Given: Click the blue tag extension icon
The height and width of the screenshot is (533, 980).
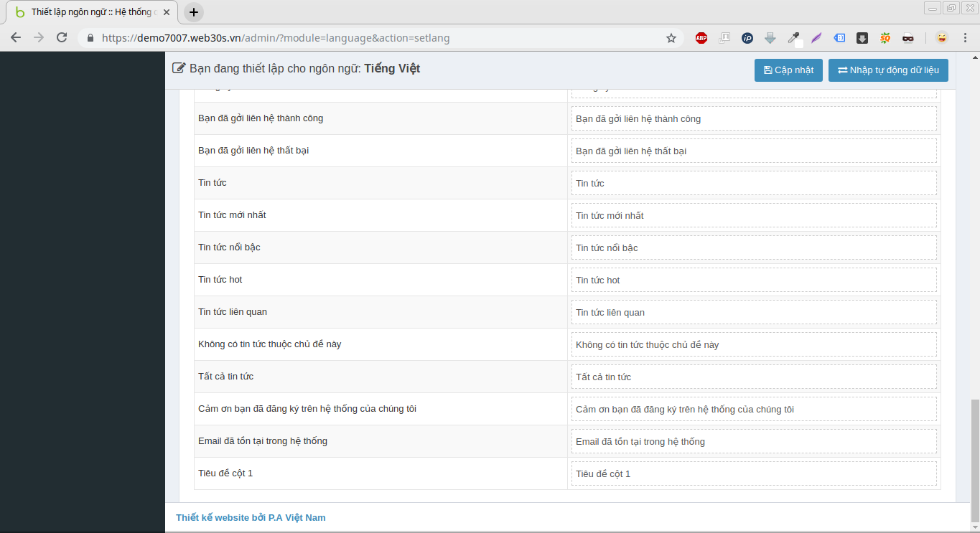Looking at the screenshot, I should pyautogui.click(x=839, y=38).
